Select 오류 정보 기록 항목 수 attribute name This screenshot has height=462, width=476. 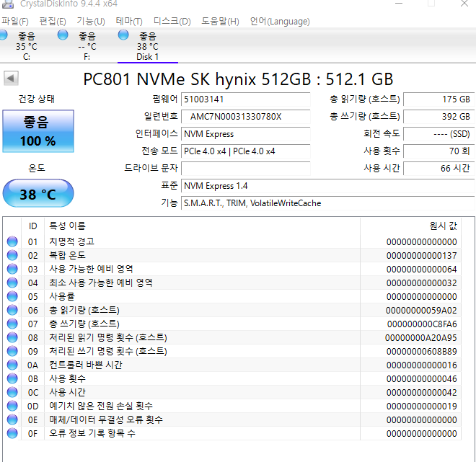[x=92, y=433]
